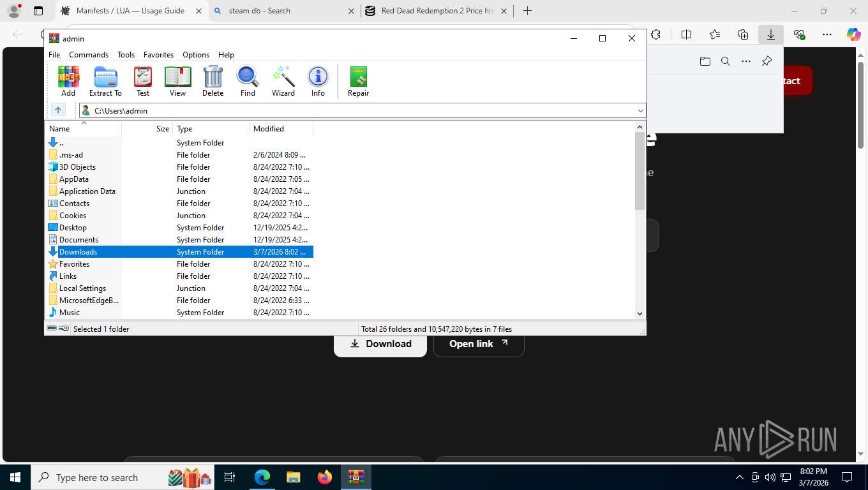868x490 pixels.
Task: Click the Find toolbar icon
Action: pyautogui.click(x=248, y=81)
